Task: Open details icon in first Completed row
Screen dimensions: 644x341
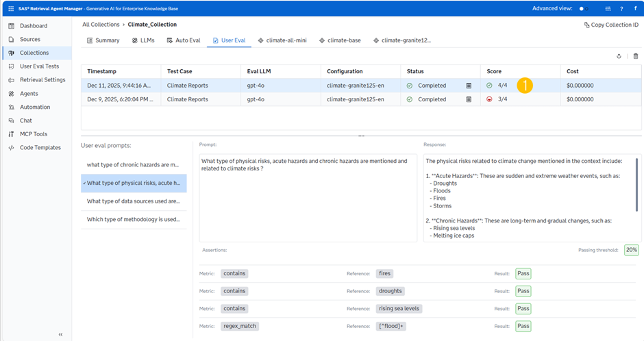Action: tap(469, 86)
